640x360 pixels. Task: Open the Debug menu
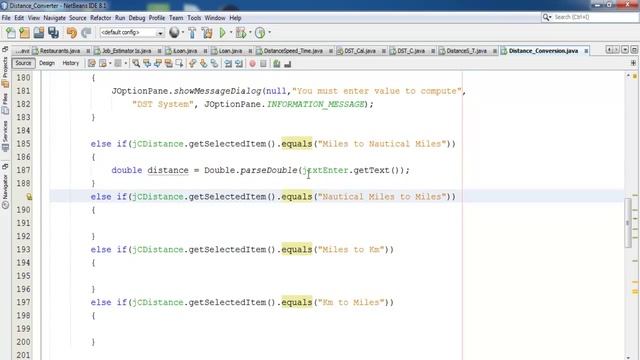pyautogui.click(x=137, y=18)
